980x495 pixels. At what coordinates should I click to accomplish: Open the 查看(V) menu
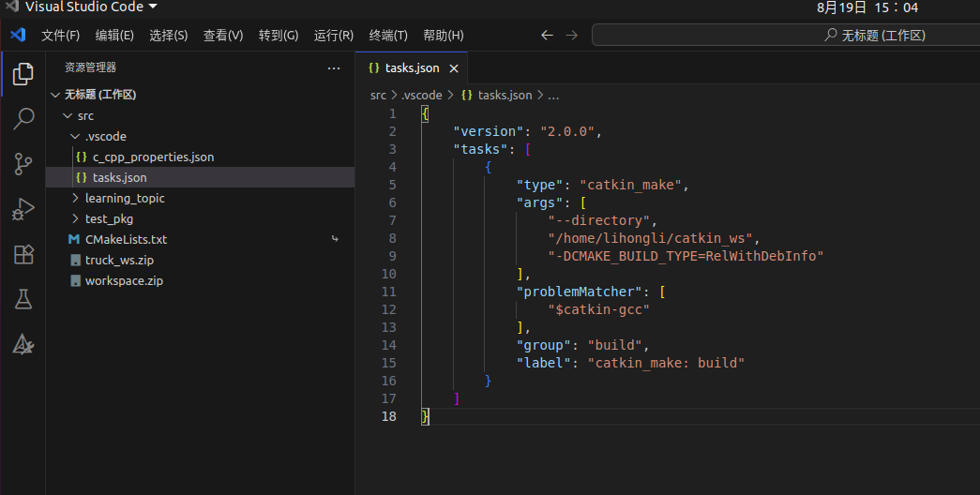pyautogui.click(x=223, y=35)
